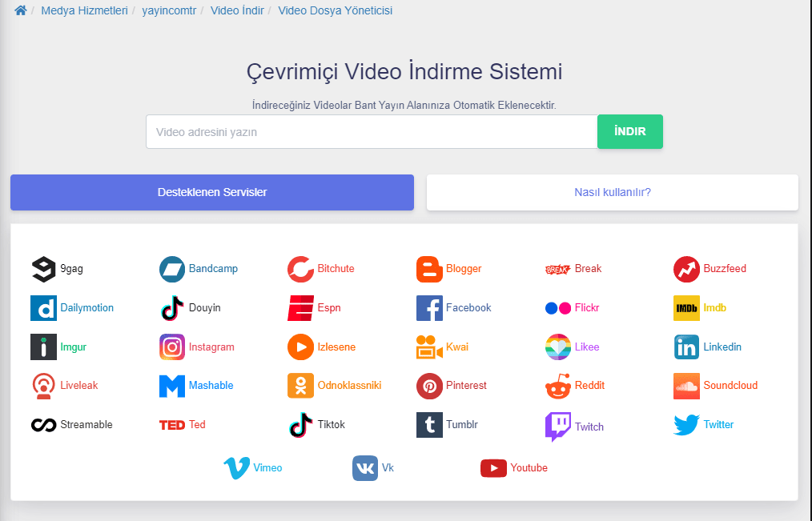Focus the Video adresini yazın field
The height and width of the screenshot is (521, 812).
372,132
